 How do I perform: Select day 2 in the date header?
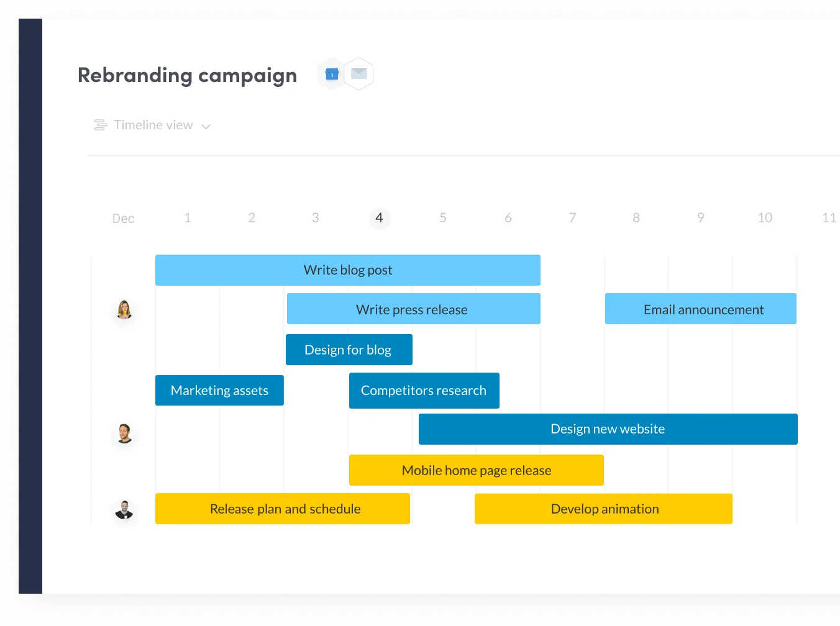(252, 218)
